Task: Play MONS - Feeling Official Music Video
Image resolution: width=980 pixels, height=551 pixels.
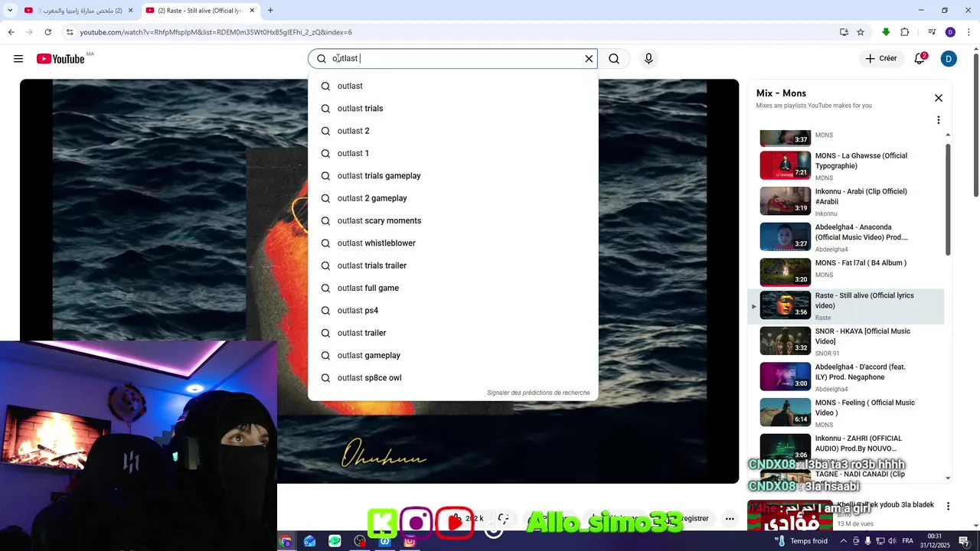Action: tap(846, 413)
